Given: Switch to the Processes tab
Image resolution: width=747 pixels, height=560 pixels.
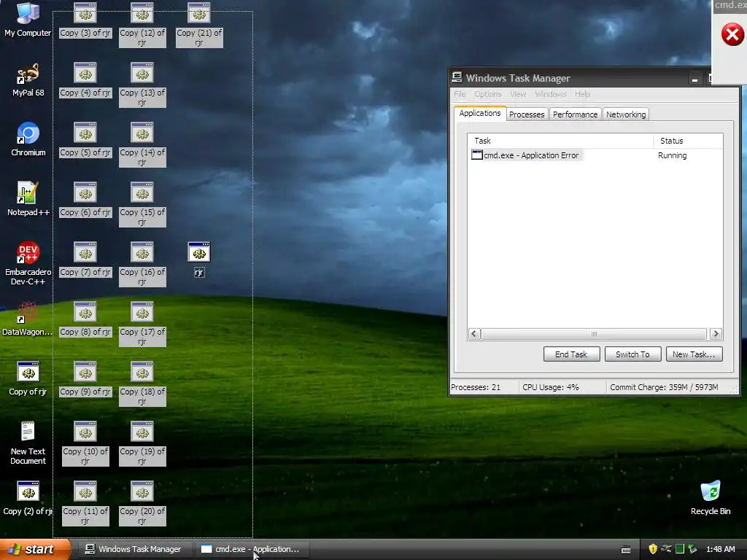Looking at the screenshot, I should 527,114.
